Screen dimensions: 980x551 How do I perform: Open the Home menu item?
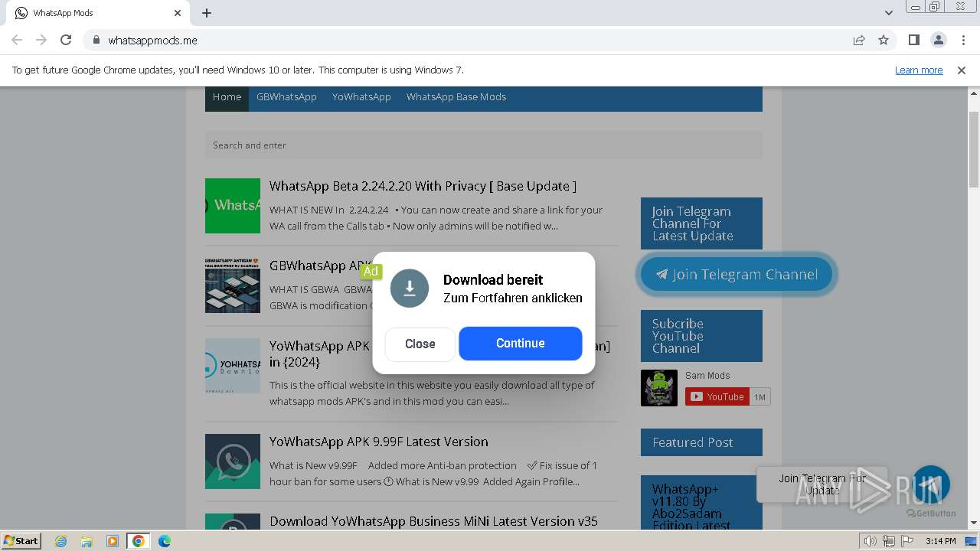click(227, 97)
